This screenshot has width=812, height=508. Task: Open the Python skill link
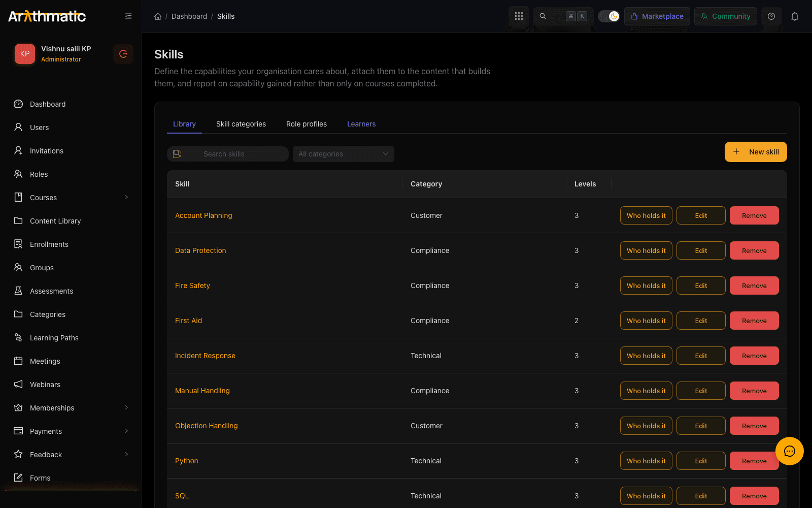[x=187, y=461]
